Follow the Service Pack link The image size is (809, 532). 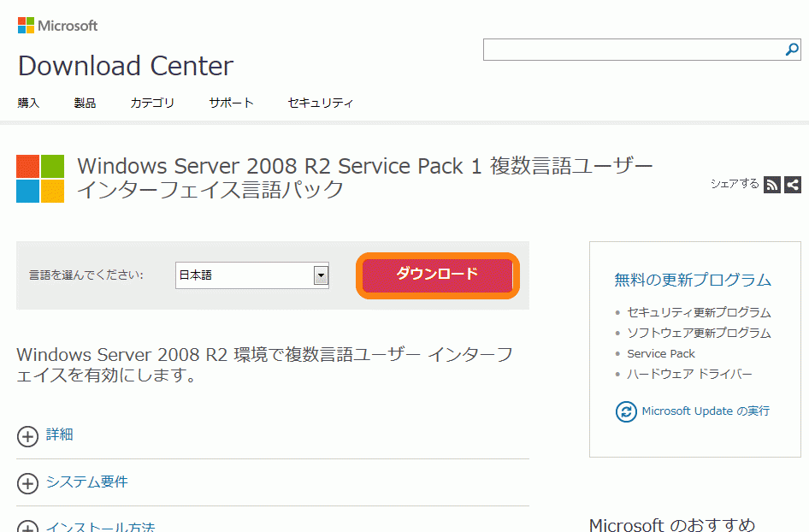[x=661, y=353]
